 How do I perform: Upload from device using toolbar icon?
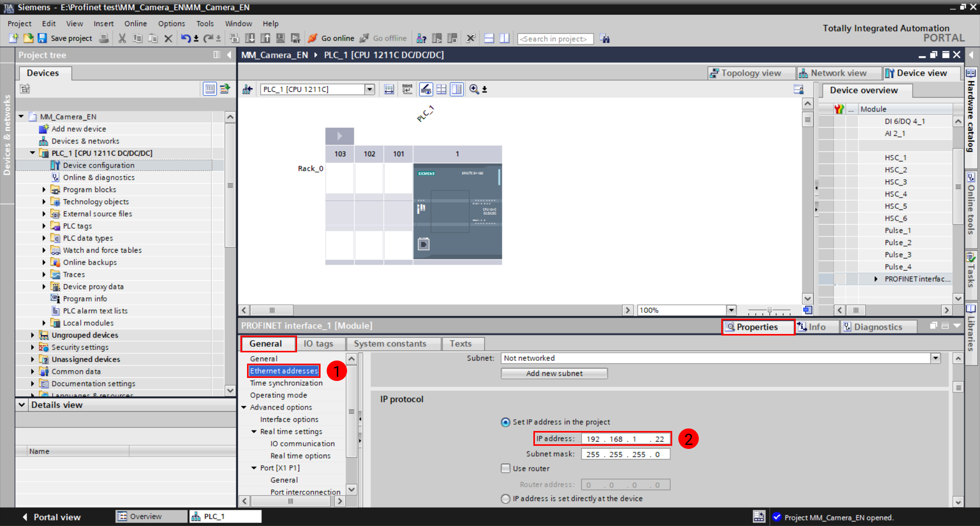265,38
